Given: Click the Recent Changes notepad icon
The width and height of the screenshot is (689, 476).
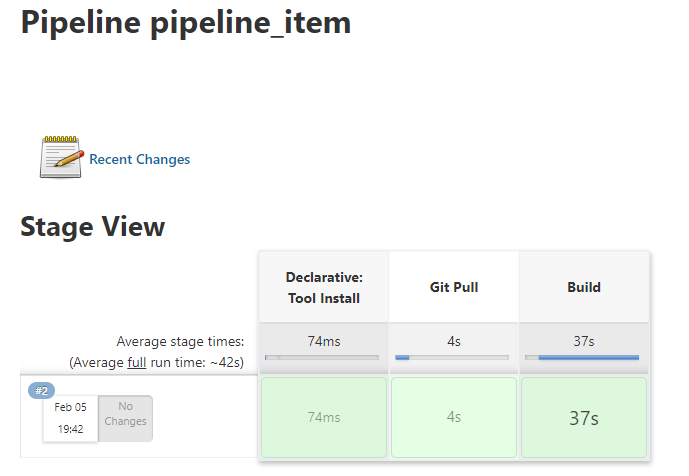Looking at the screenshot, I should click(x=61, y=158).
